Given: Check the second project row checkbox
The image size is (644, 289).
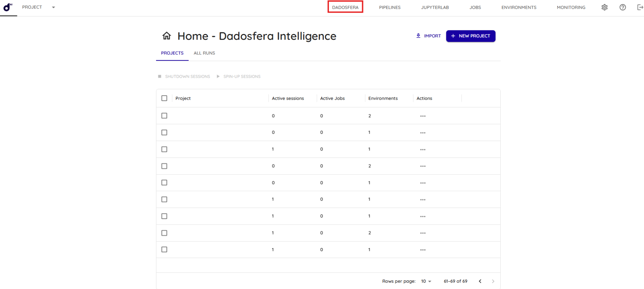Looking at the screenshot, I should tap(164, 133).
